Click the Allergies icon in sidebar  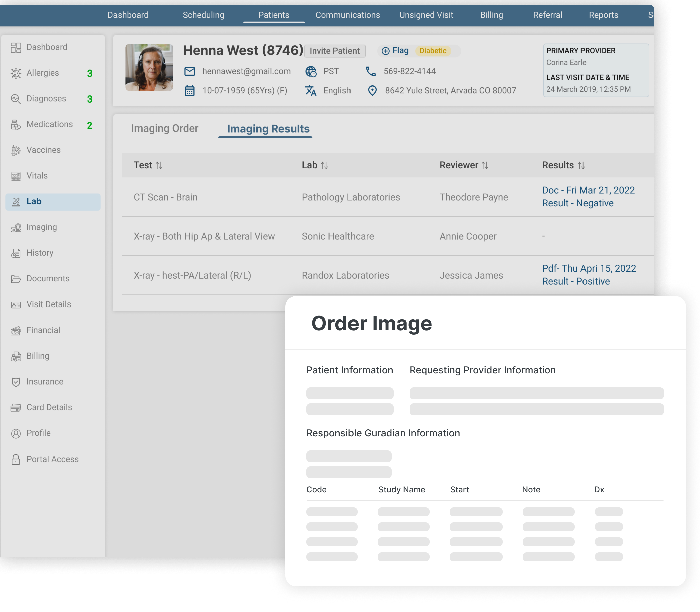click(16, 73)
